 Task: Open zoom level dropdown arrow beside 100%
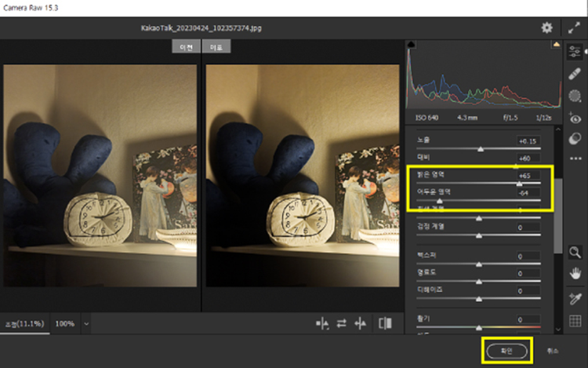tap(86, 324)
